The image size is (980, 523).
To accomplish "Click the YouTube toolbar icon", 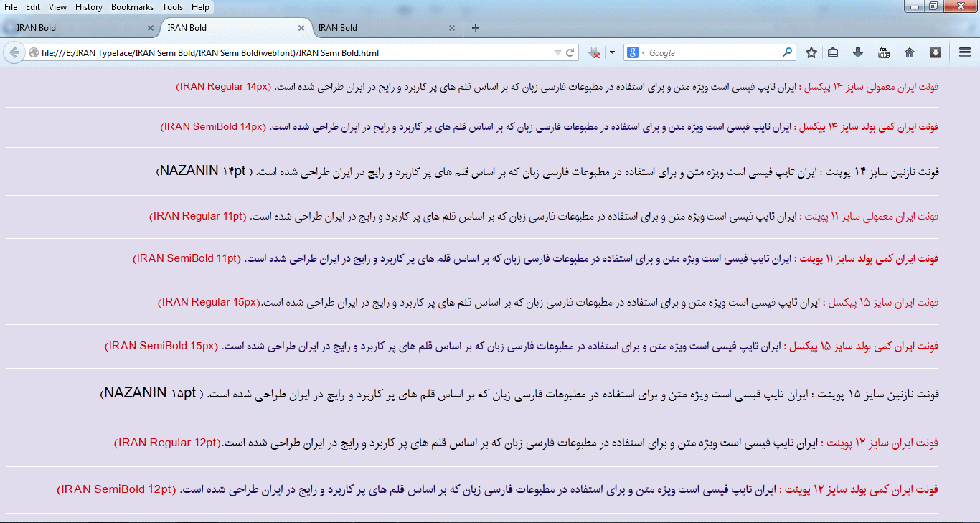I will coord(884,52).
